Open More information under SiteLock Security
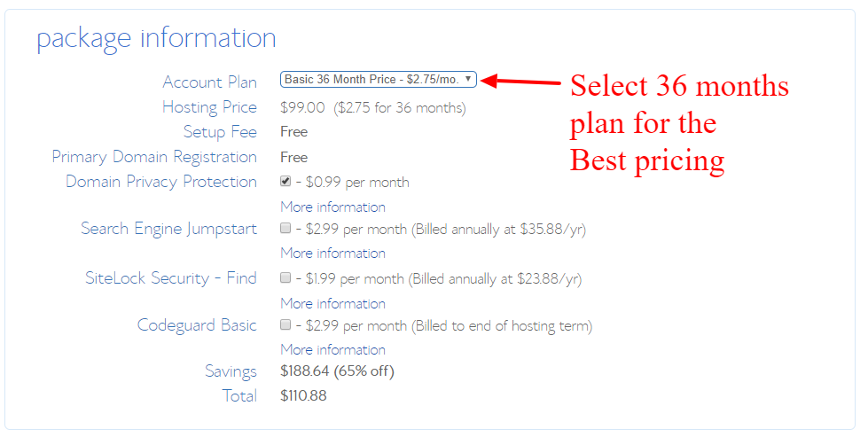This screenshot has height=437, width=868. (x=332, y=303)
